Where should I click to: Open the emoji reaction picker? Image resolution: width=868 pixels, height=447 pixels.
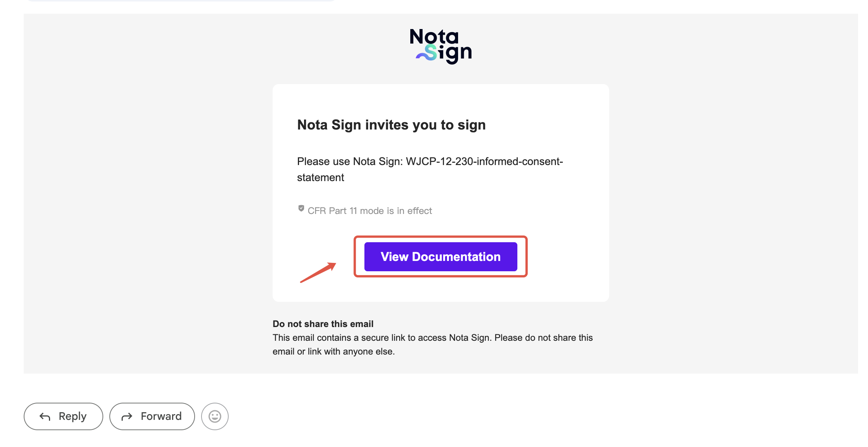[x=215, y=416]
